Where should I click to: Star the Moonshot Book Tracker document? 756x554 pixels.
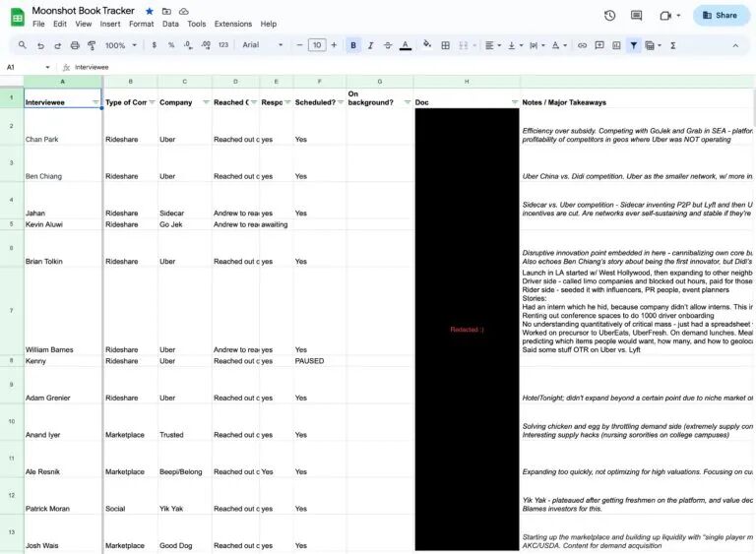tap(150, 11)
